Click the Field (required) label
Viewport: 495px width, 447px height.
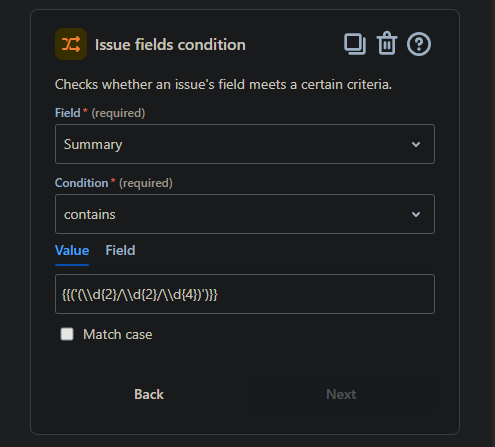(x=100, y=113)
